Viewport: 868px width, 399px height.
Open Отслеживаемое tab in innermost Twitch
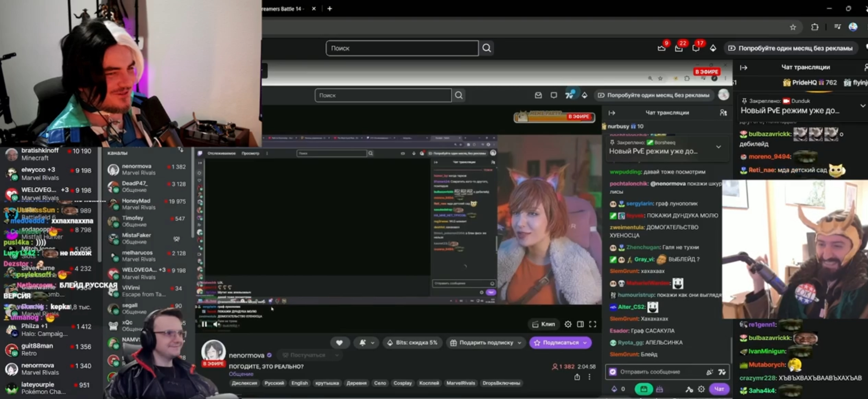(x=222, y=153)
